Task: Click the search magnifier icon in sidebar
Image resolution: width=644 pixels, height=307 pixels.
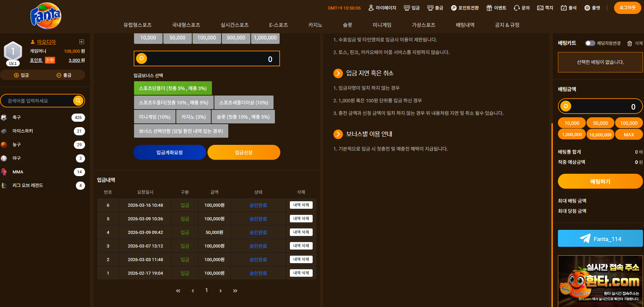Action: click(78, 101)
